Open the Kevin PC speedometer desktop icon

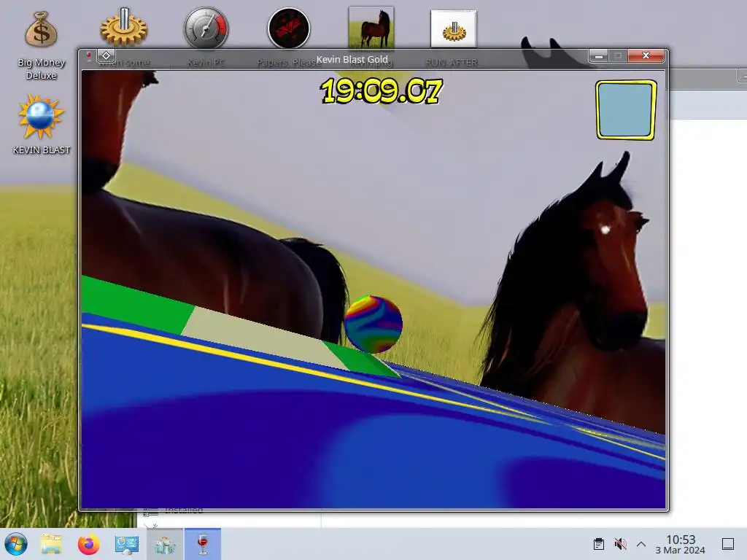point(206,28)
